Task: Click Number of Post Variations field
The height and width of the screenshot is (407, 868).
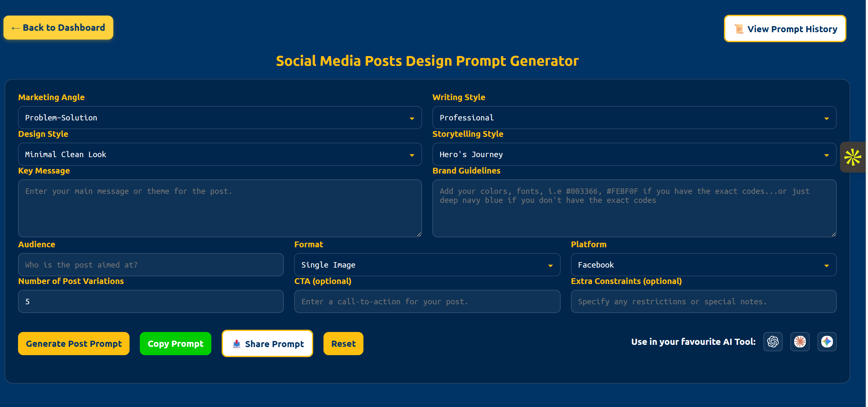Action: (x=150, y=302)
